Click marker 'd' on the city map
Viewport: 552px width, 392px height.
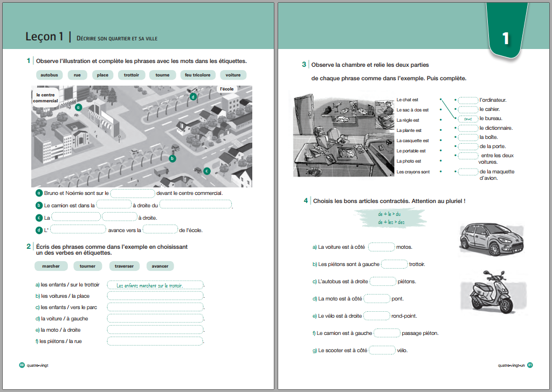pyautogui.click(x=193, y=97)
